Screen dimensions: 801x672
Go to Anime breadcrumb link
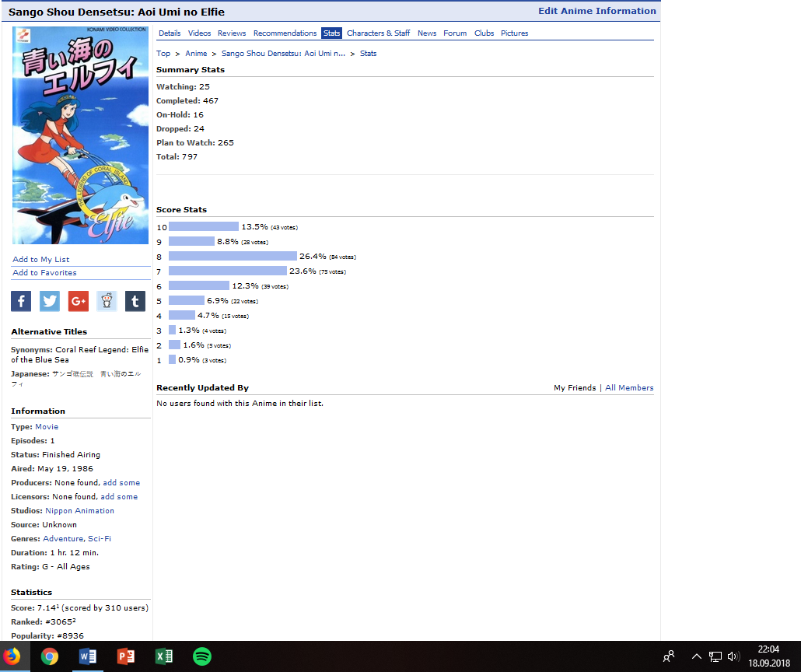click(x=196, y=53)
